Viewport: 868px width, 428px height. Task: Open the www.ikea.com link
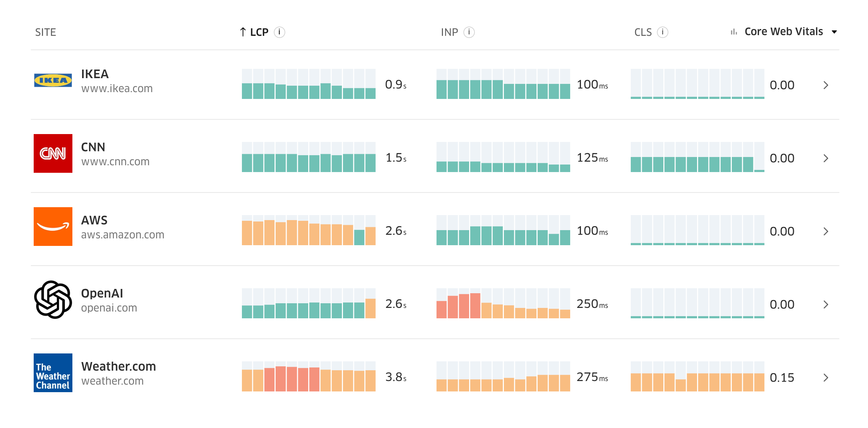pos(117,89)
